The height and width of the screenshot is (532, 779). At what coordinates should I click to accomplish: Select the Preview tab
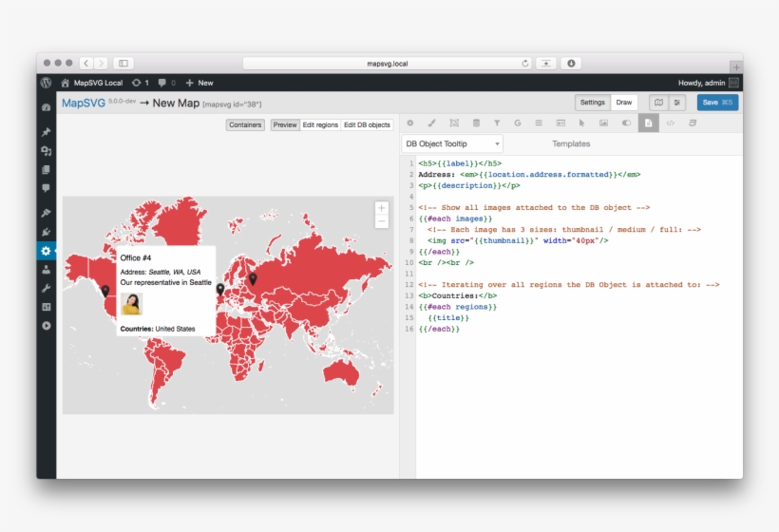point(285,124)
